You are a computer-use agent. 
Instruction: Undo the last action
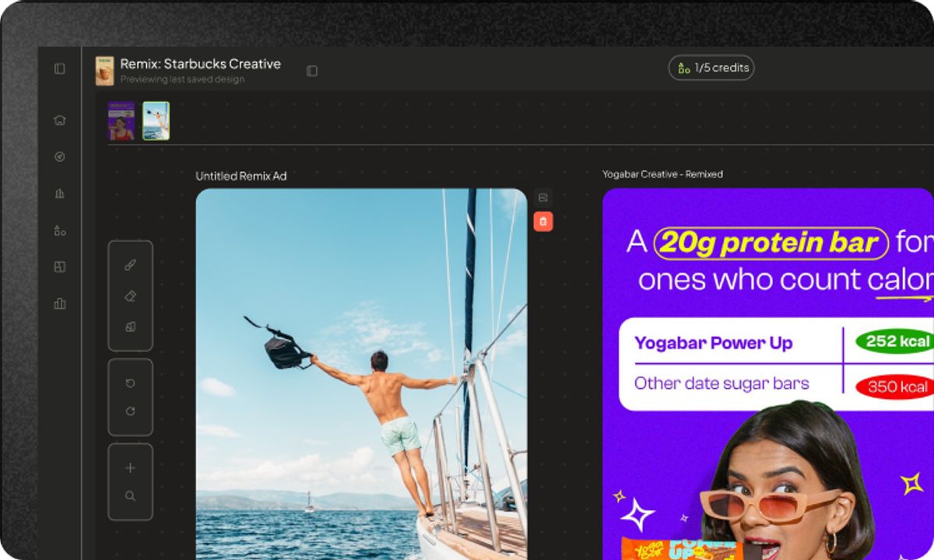tap(130, 383)
